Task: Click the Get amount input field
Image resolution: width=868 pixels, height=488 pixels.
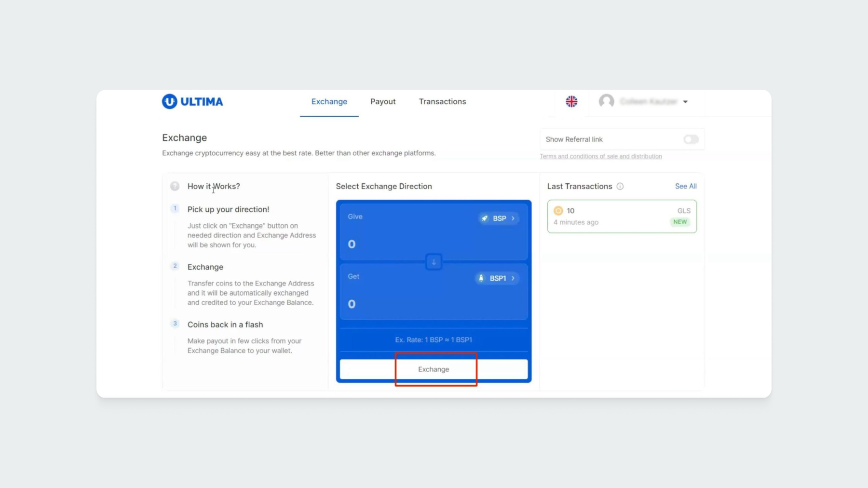Action: click(x=410, y=304)
